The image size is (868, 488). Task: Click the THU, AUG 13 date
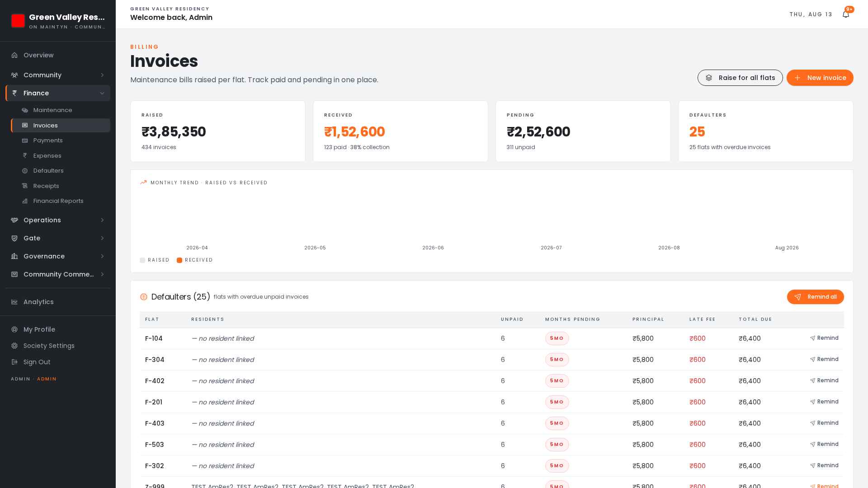[x=811, y=14]
